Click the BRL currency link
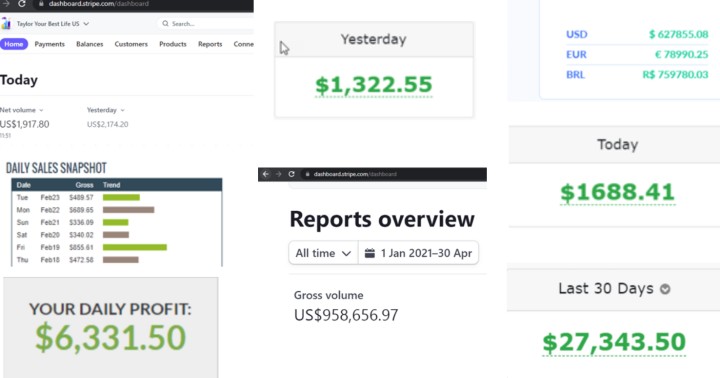 tap(575, 74)
